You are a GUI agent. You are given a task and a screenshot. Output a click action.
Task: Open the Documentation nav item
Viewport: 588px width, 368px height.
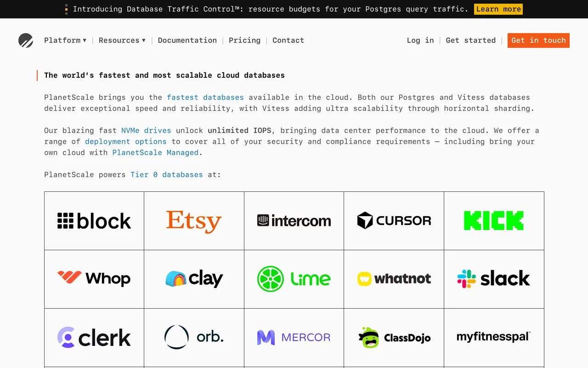pyautogui.click(x=187, y=40)
